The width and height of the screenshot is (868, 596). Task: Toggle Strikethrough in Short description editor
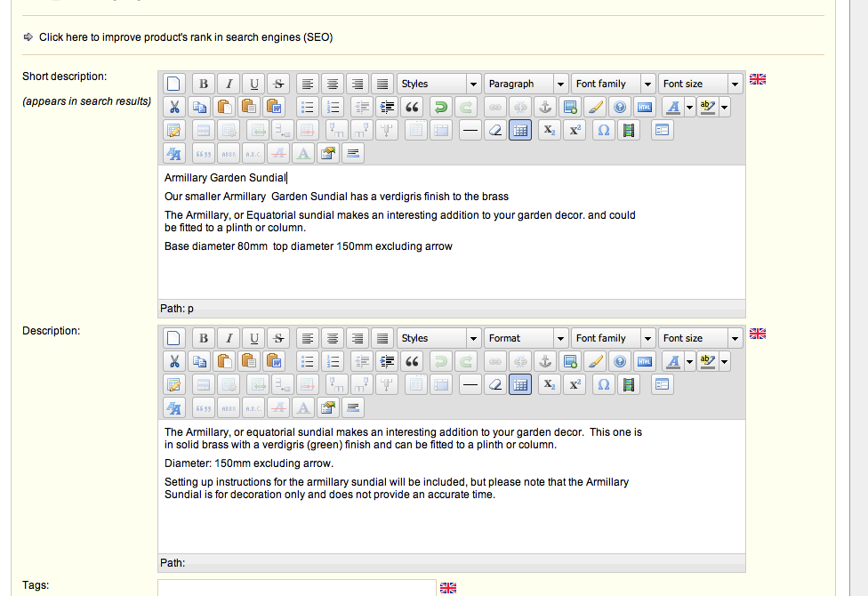click(x=278, y=84)
